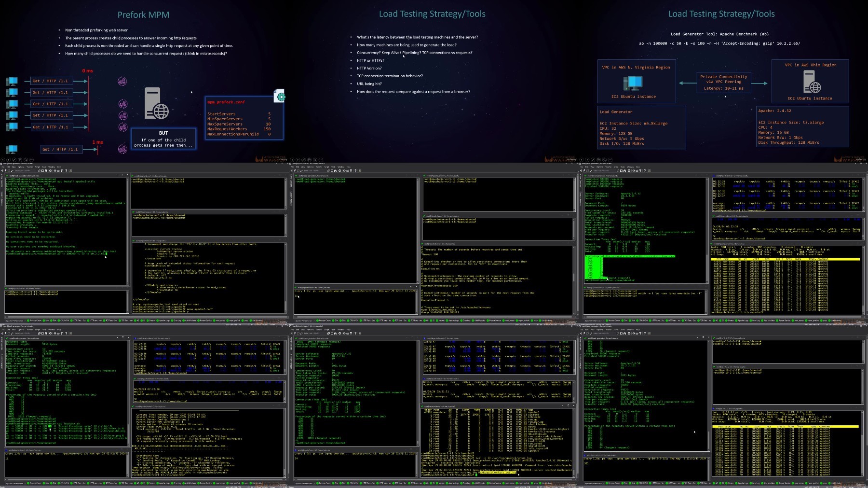
Task: Click the 'BUT If one of the child' box
Action: pyautogui.click(x=163, y=139)
